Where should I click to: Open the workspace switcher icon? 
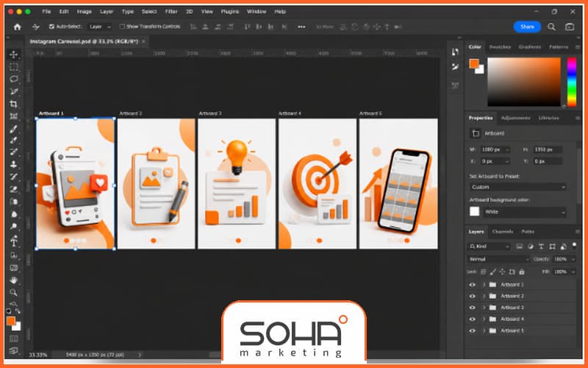(570, 26)
